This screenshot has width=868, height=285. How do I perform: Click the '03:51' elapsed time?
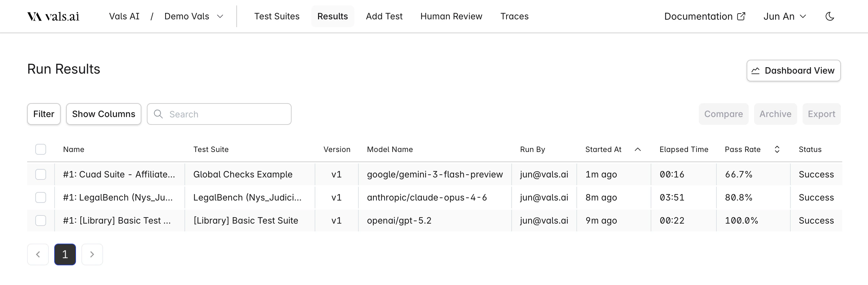click(x=672, y=197)
